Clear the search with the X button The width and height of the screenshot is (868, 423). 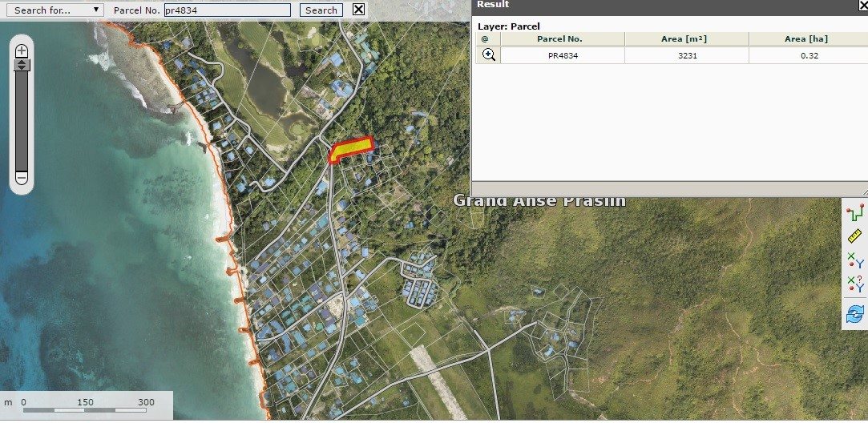[x=359, y=10]
